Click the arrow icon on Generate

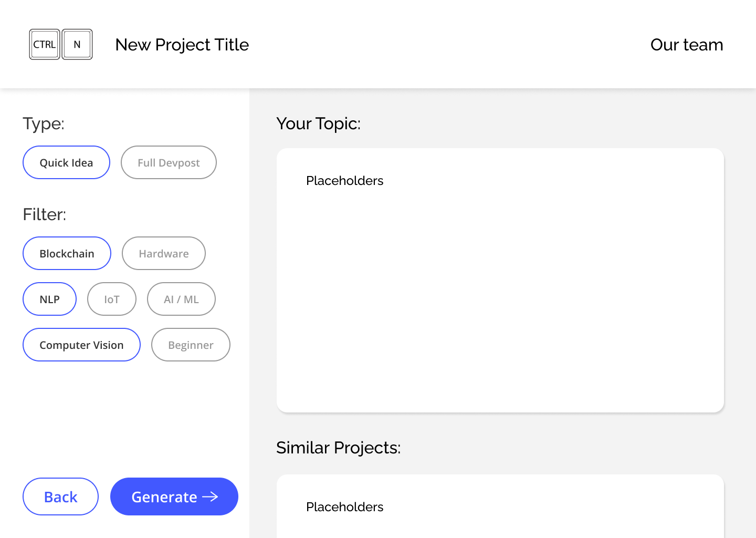[x=211, y=496]
